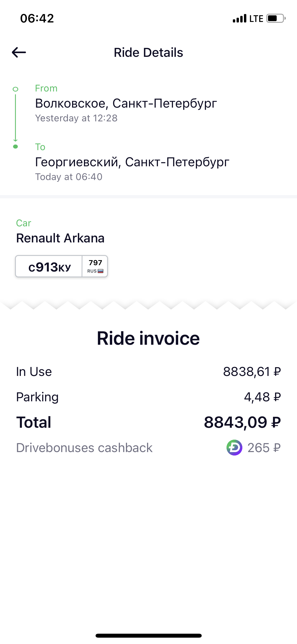Tap the filled green destination route marker

click(x=16, y=146)
